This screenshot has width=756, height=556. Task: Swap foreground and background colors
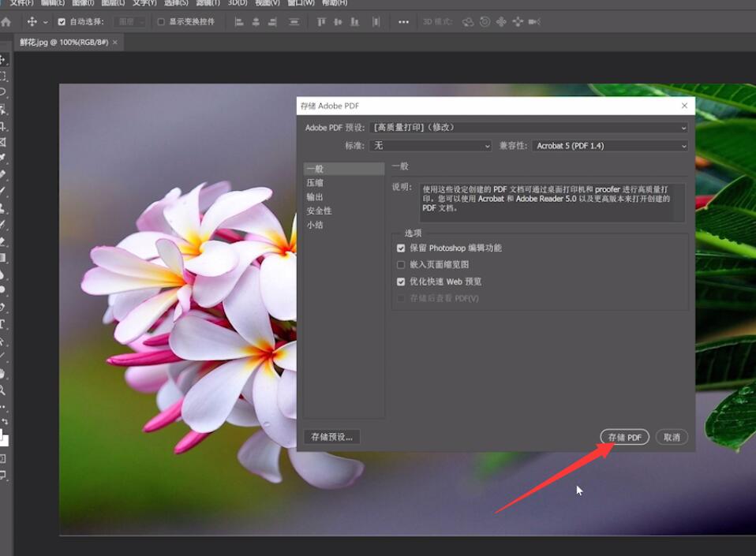pos(6,422)
